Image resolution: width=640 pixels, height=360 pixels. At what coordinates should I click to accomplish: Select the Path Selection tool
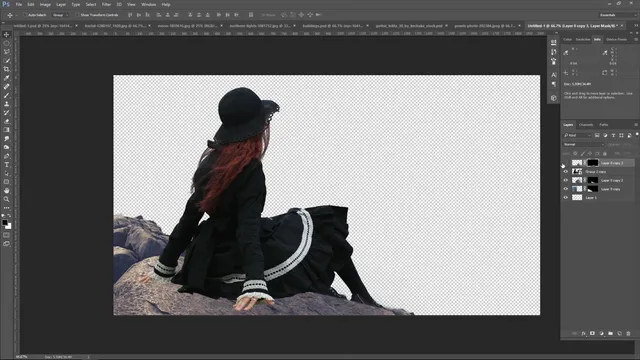point(7,173)
